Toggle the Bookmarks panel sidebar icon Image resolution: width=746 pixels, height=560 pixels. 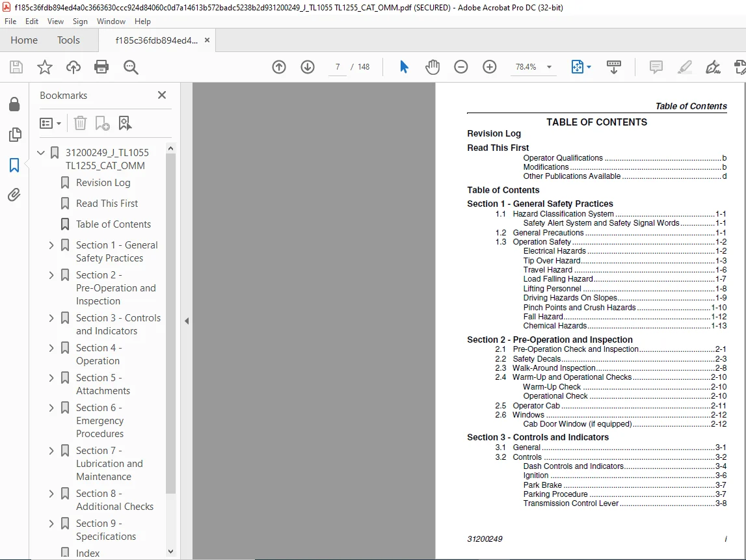[14, 165]
